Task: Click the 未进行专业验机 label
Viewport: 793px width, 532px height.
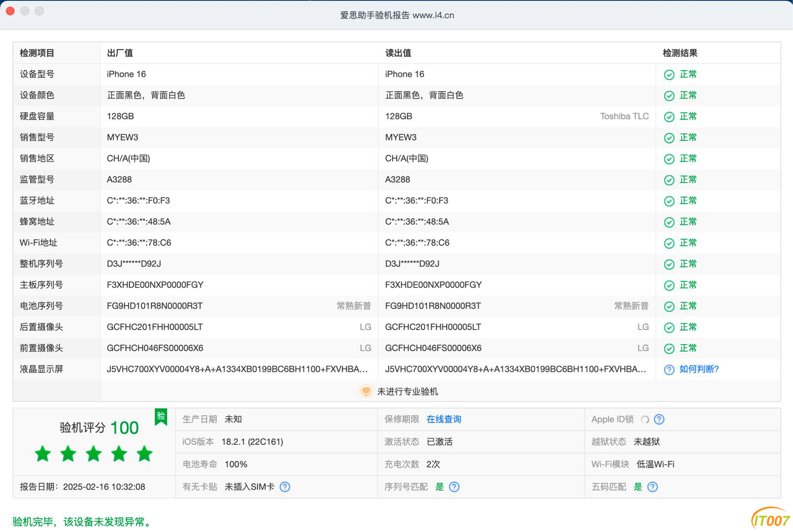Action: click(x=407, y=391)
